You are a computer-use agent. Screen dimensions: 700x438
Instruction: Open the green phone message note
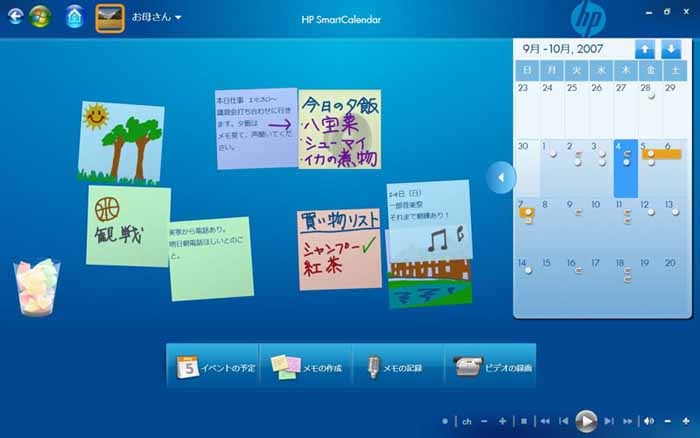click(x=211, y=259)
